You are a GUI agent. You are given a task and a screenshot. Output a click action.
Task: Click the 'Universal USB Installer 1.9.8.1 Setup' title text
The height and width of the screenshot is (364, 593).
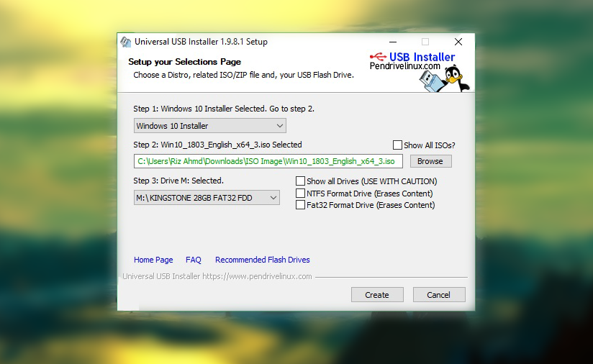pyautogui.click(x=201, y=42)
